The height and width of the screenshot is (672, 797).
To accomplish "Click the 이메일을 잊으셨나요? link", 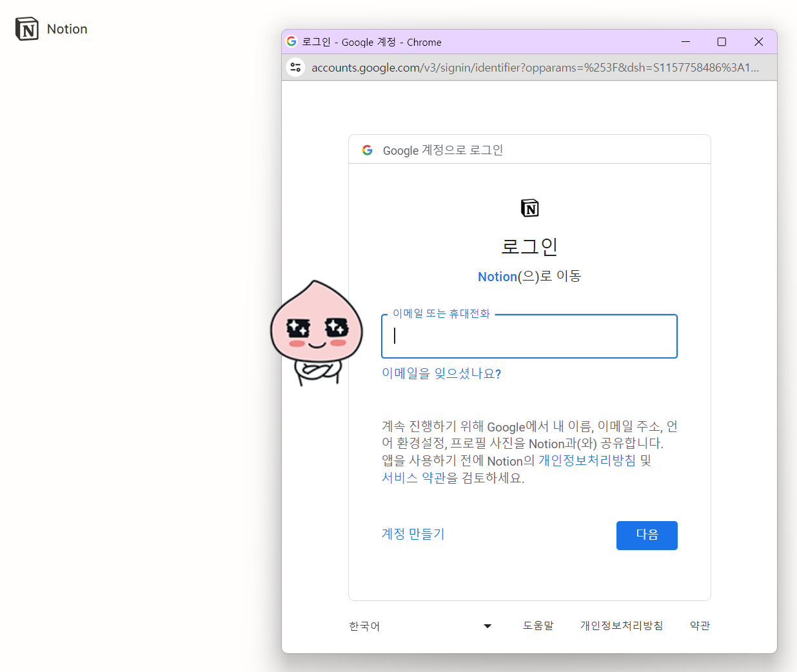I will coord(442,373).
